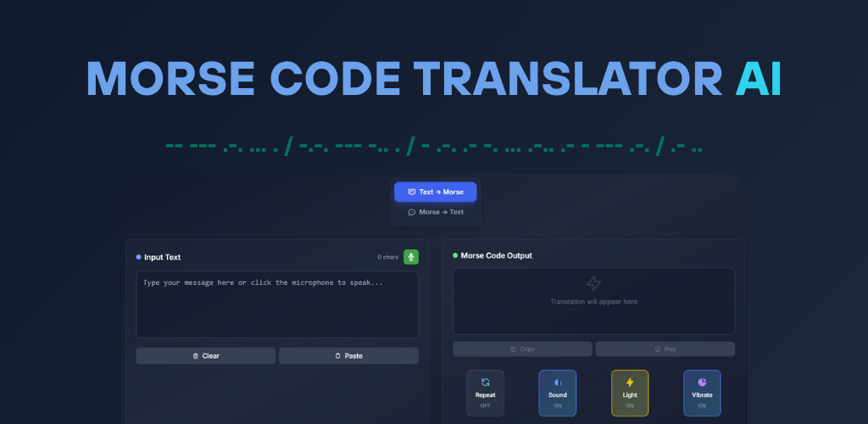
Task: Click the green Morse code line under the title
Action: click(434, 148)
